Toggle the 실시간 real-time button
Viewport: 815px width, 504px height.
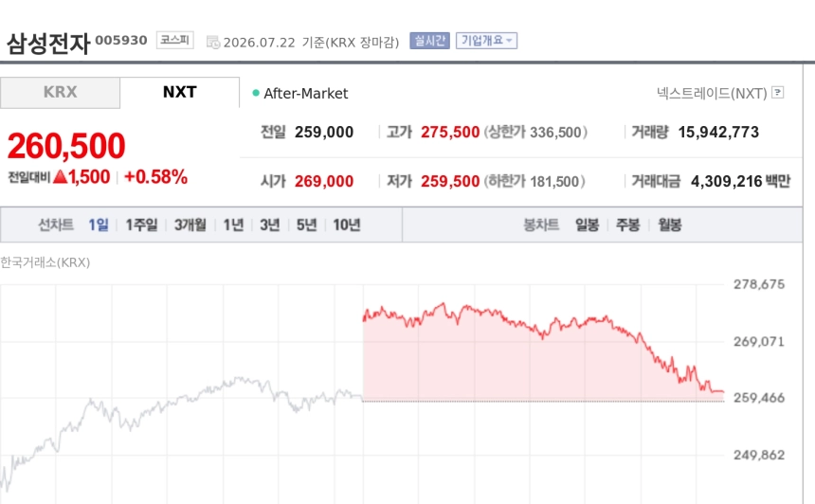(x=430, y=41)
